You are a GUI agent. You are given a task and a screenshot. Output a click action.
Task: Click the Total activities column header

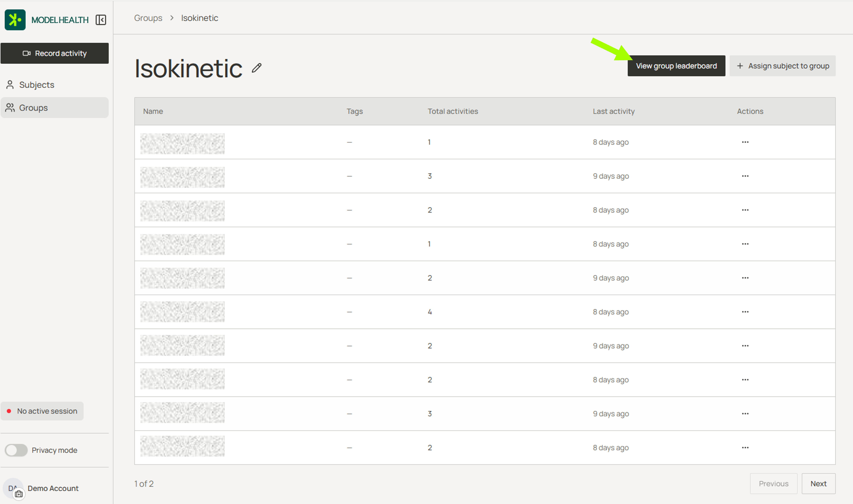coord(453,111)
